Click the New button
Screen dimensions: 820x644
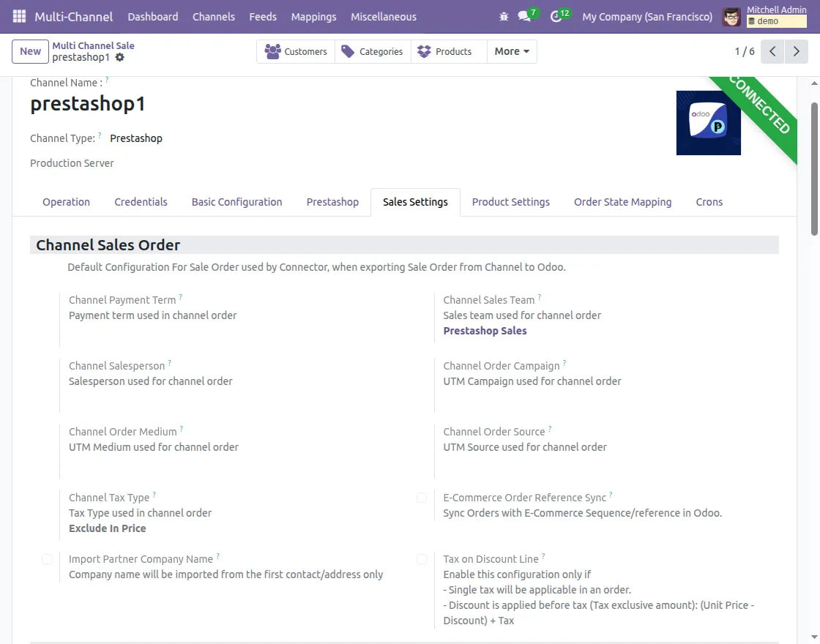[x=29, y=51]
